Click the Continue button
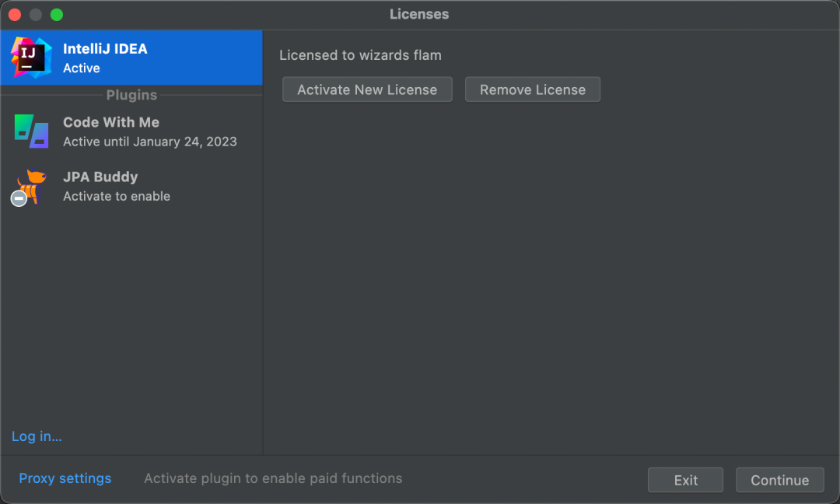Screen dimensions: 840x504 pyautogui.click(x=779, y=480)
